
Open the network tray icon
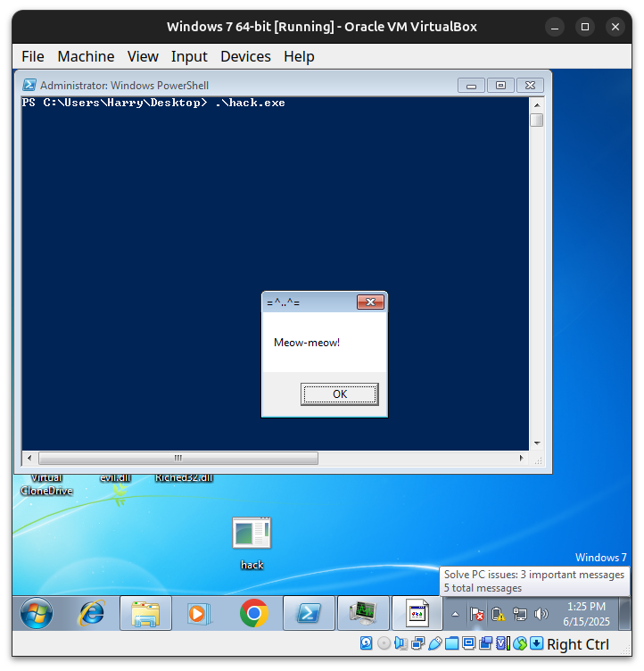519,614
